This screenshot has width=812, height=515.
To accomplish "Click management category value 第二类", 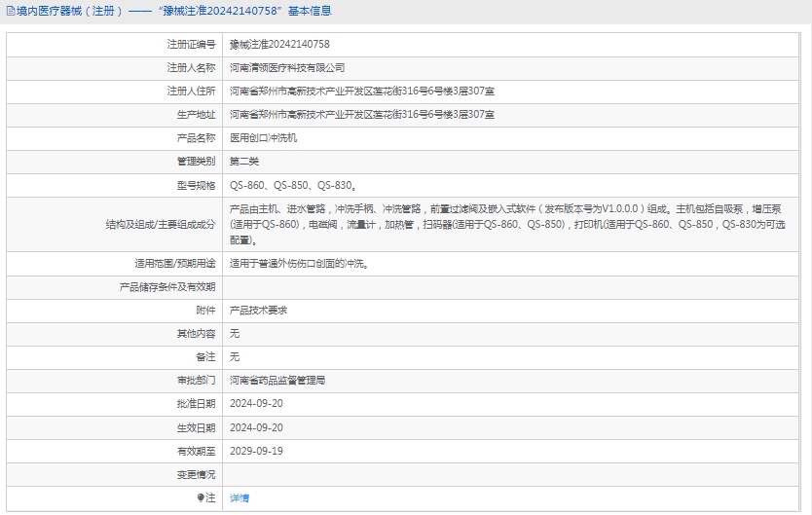I will 244,162.
